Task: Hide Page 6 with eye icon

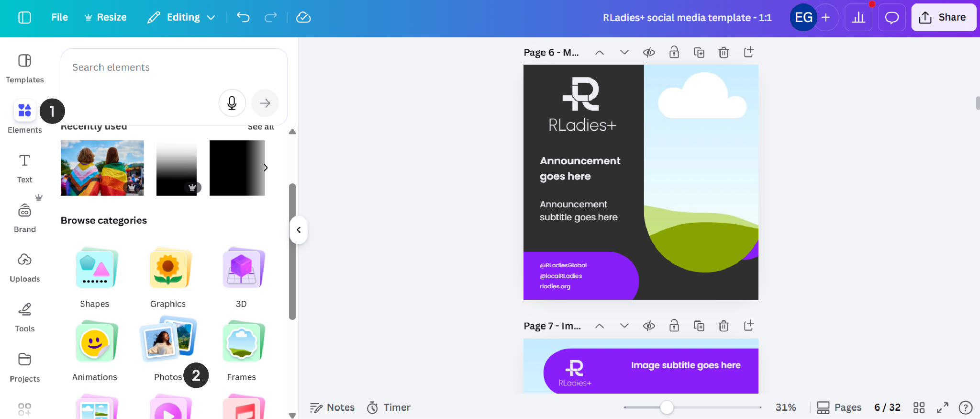Action: coord(649,53)
